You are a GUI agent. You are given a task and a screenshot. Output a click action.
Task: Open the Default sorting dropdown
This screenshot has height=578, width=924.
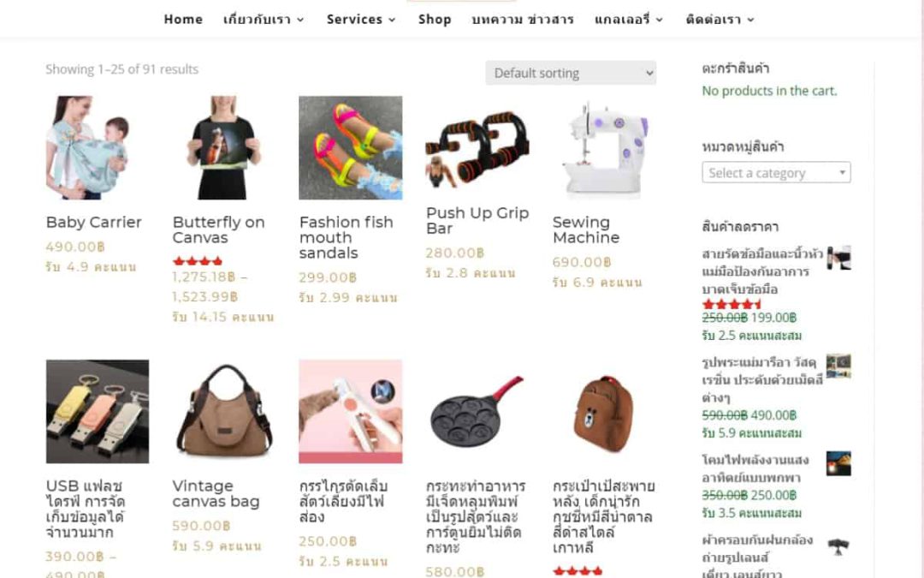pyautogui.click(x=571, y=73)
